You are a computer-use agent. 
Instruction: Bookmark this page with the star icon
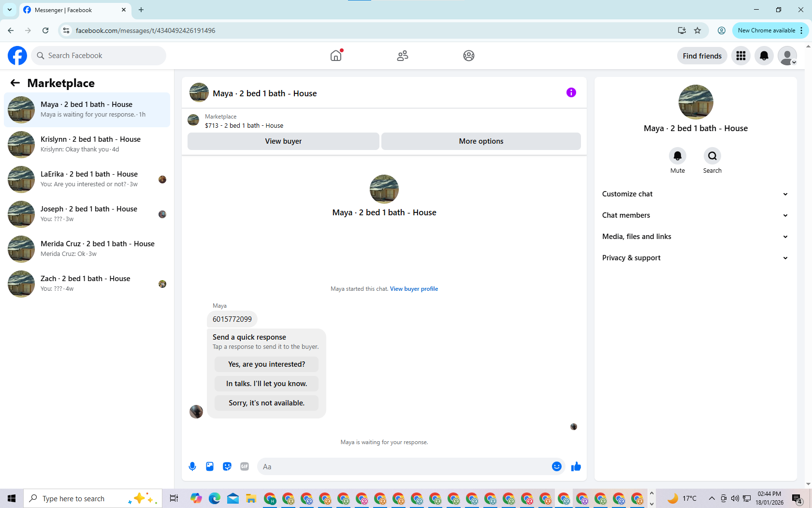click(697, 30)
